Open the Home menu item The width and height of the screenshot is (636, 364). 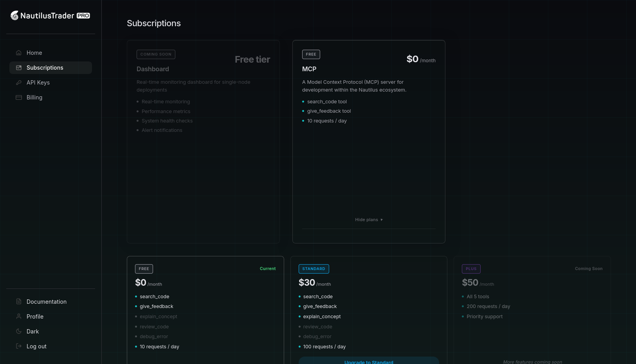[50, 53]
